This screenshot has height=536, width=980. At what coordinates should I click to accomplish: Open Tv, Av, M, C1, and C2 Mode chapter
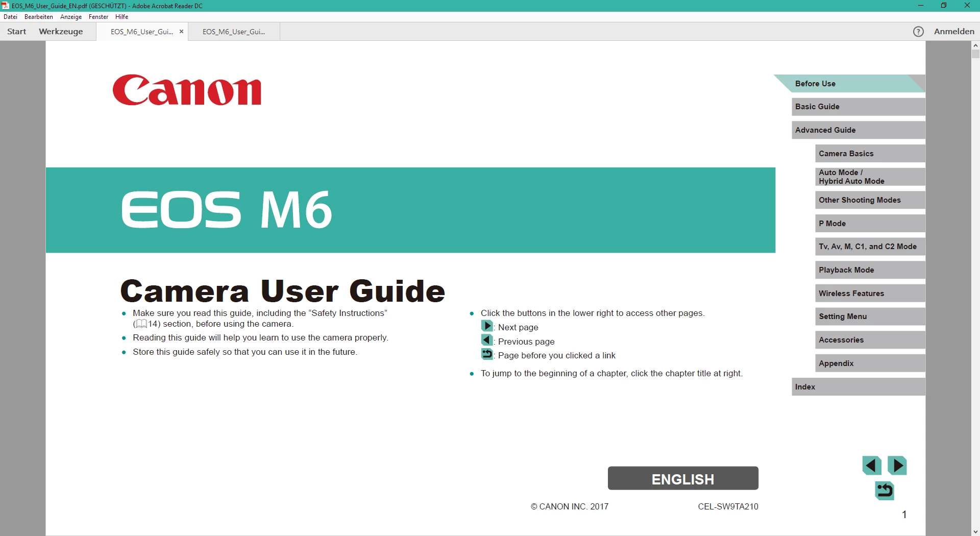coord(870,247)
